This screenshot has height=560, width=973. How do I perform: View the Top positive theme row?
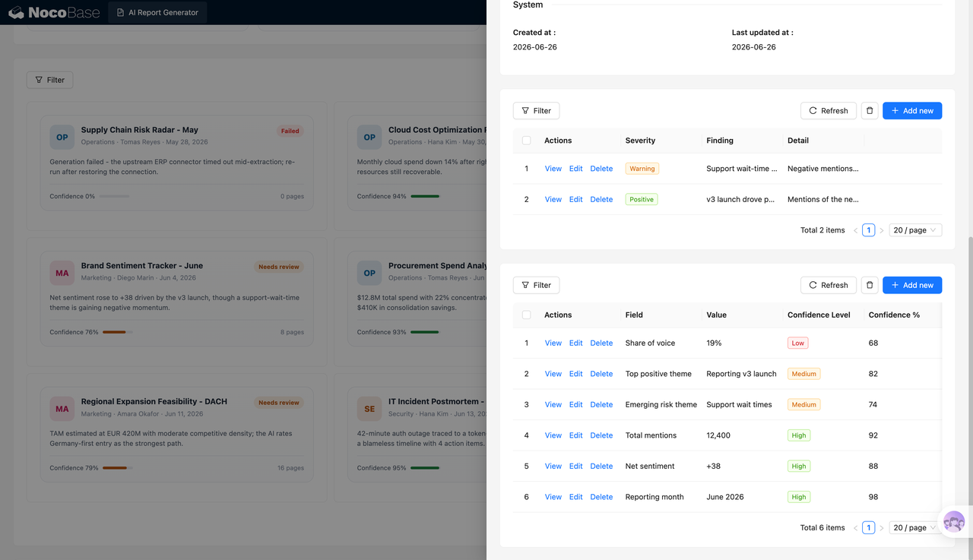[553, 374]
